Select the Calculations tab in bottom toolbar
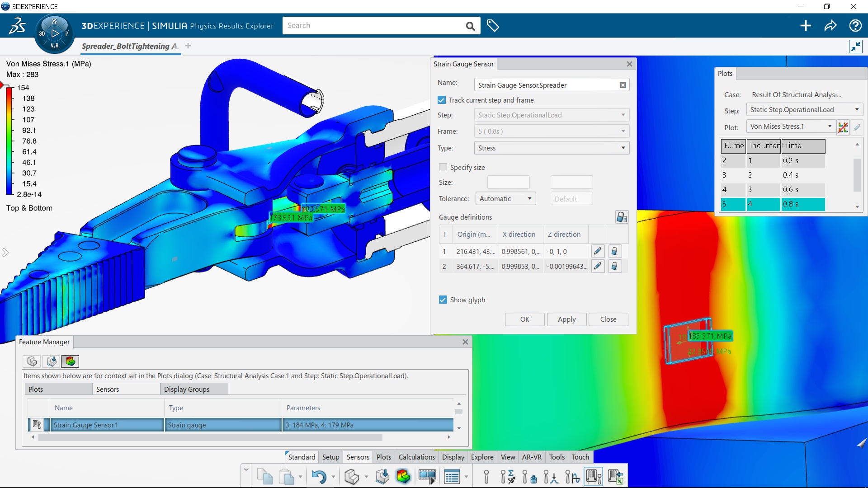The width and height of the screenshot is (868, 488). [x=416, y=456]
